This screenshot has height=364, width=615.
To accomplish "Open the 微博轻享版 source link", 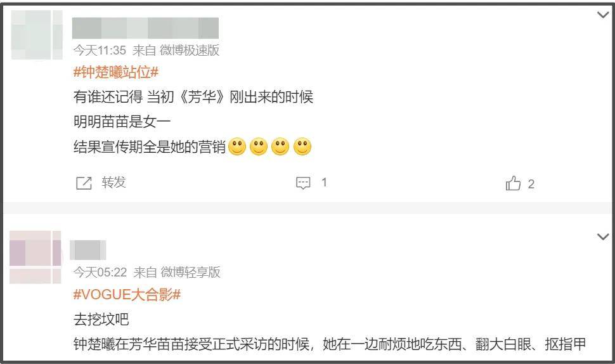I will [191, 272].
